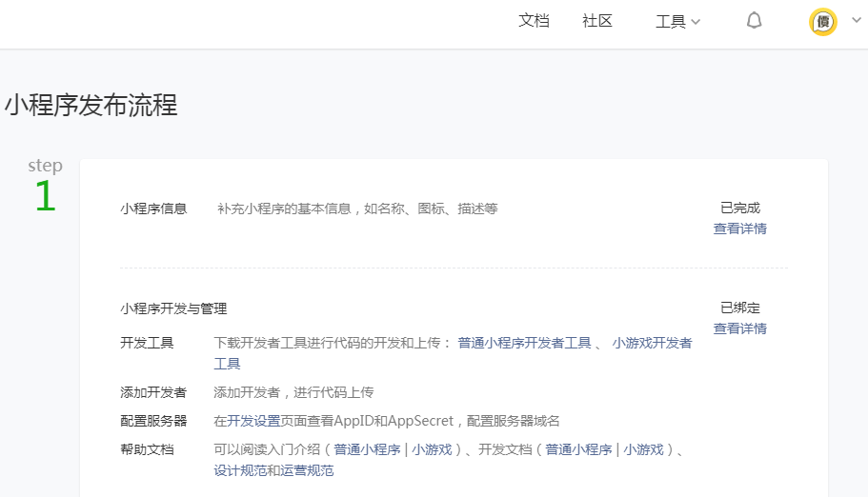
Task: Click the yellow user avatar icon
Action: click(822, 22)
